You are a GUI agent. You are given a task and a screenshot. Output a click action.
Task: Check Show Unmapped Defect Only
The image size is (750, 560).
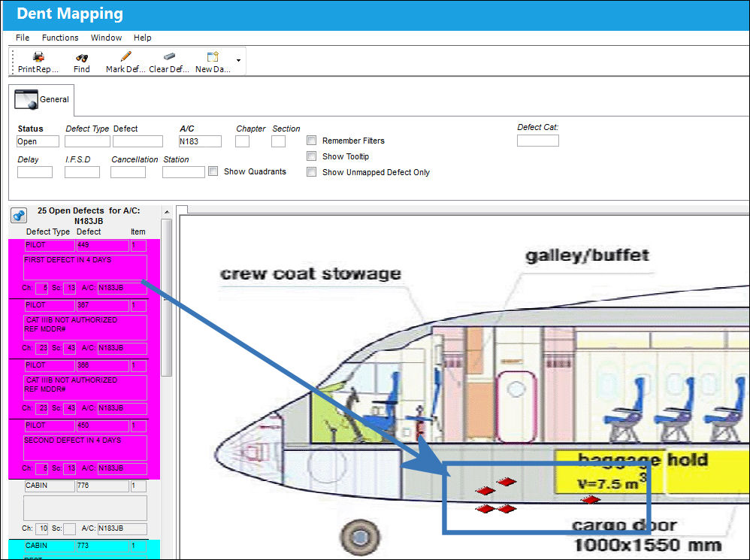311,171
